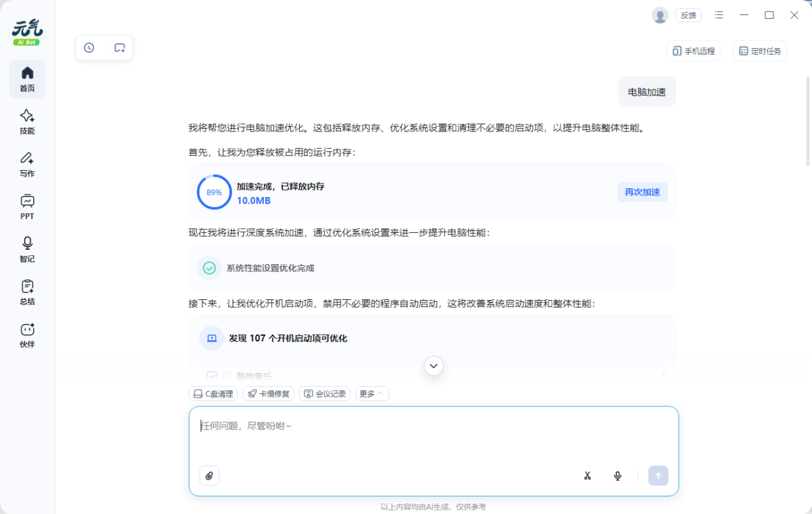Image resolution: width=812 pixels, height=514 pixels.
Task: Uncheck the 酷狗音乐 startup item
Action: coord(212,375)
